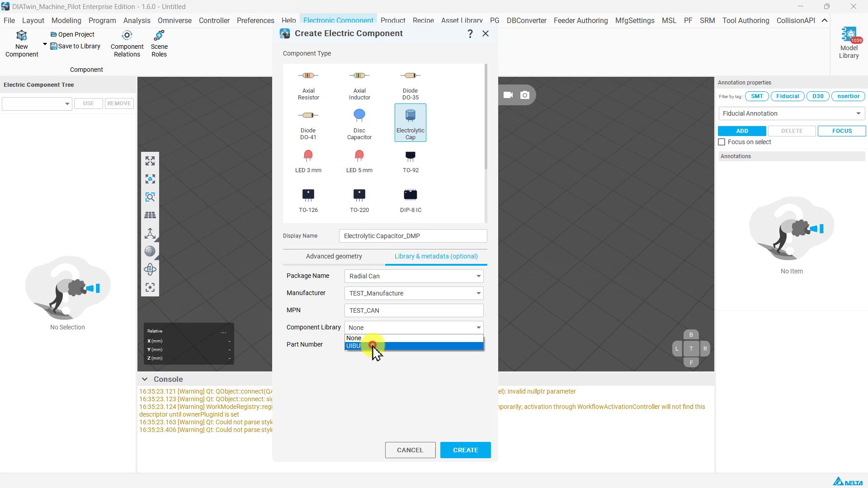Click the Component Type list scrollbar
868x488 pixels.
click(486, 117)
